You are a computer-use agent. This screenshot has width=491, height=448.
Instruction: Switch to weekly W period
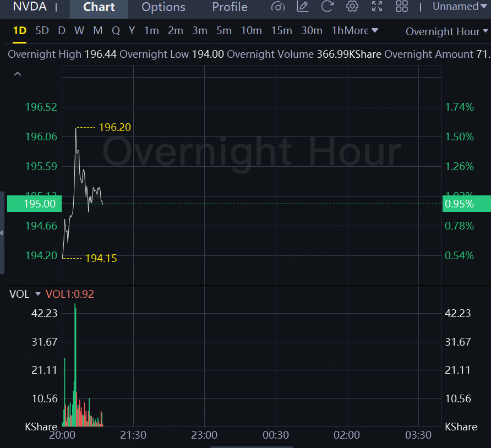point(79,31)
